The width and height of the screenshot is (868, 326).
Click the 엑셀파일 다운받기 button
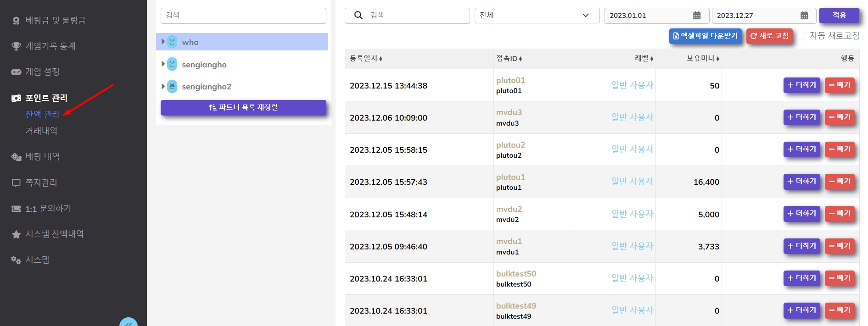point(705,36)
